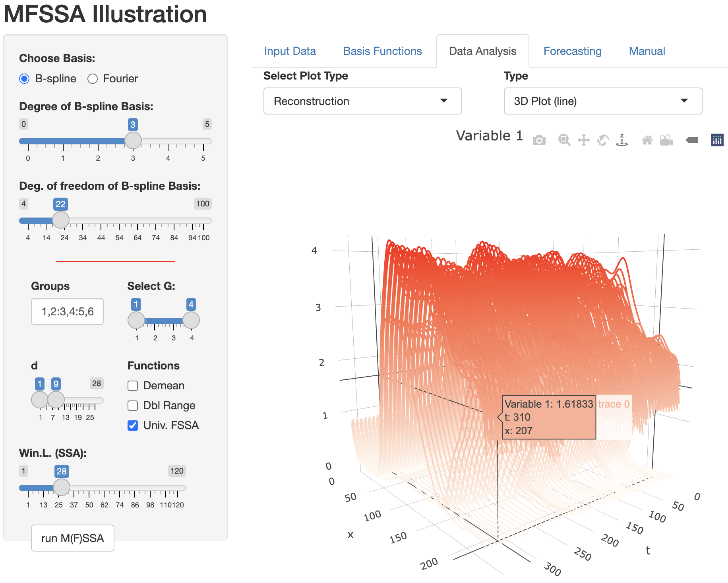The width and height of the screenshot is (728, 583).
Task: Enable the Demean checkbox
Action: click(133, 386)
